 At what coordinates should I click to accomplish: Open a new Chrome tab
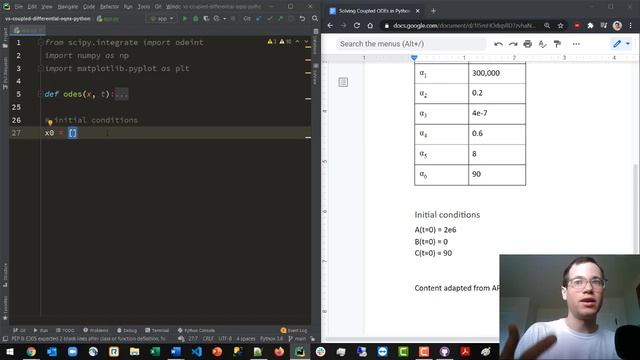(x=433, y=11)
